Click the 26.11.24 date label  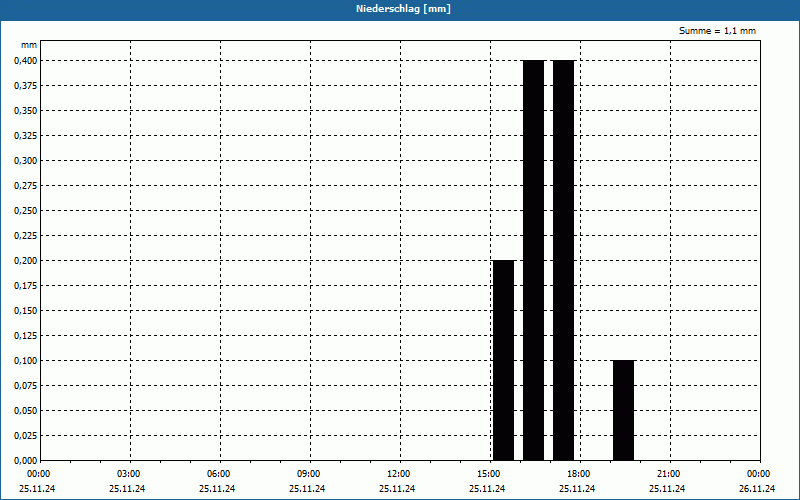click(757, 489)
